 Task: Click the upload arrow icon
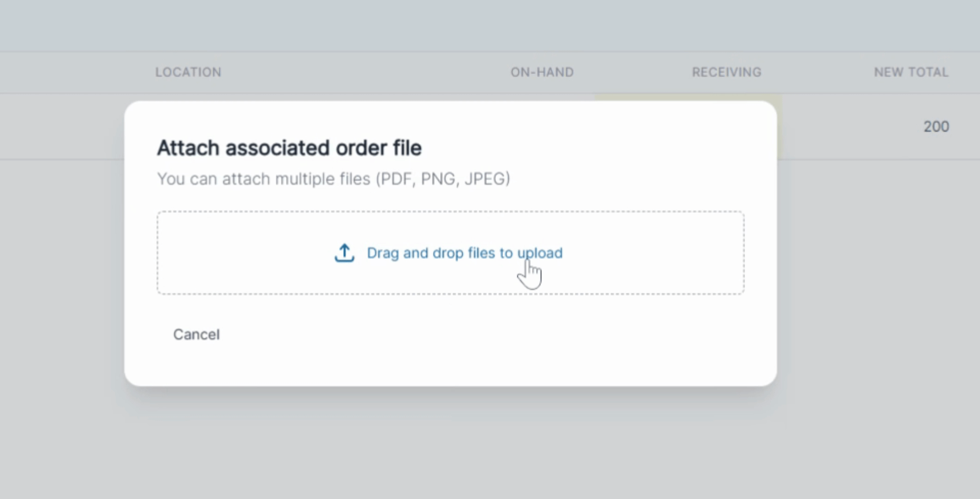(x=344, y=253)
